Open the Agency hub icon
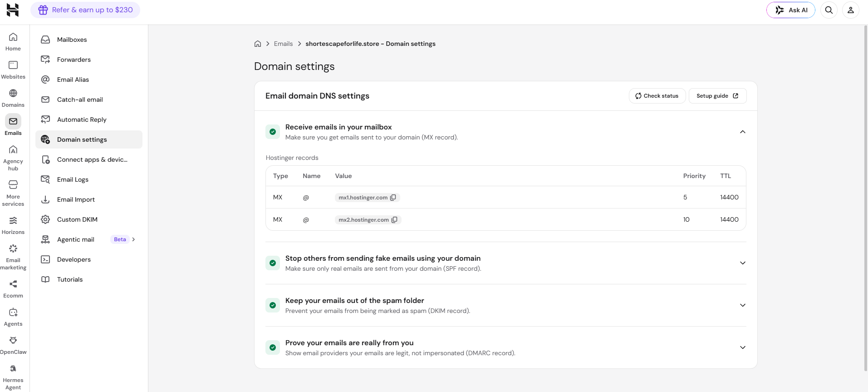868x392 pixels. [x=13, y=149]
